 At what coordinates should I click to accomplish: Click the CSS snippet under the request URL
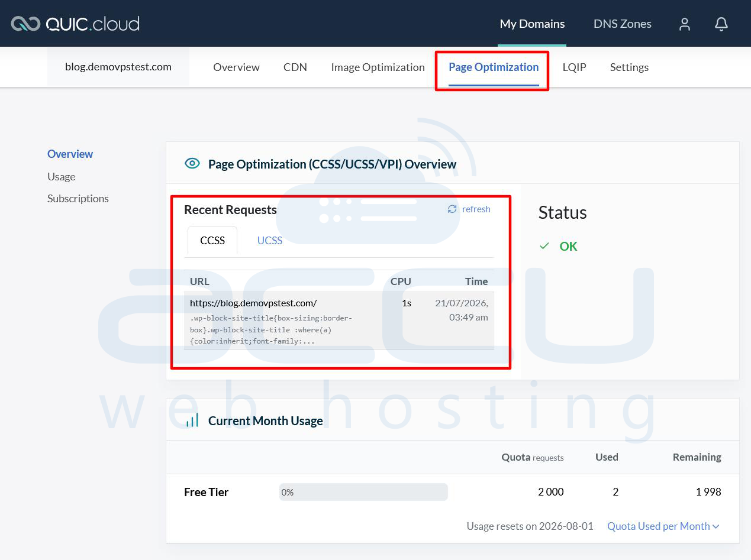tap(271, 329)
